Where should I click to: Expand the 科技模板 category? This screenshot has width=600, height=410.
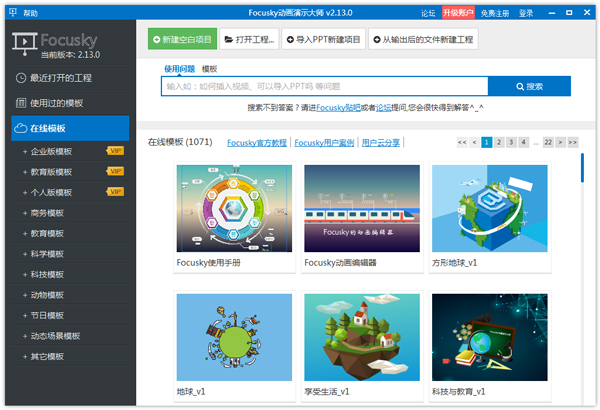click(25, 274)
